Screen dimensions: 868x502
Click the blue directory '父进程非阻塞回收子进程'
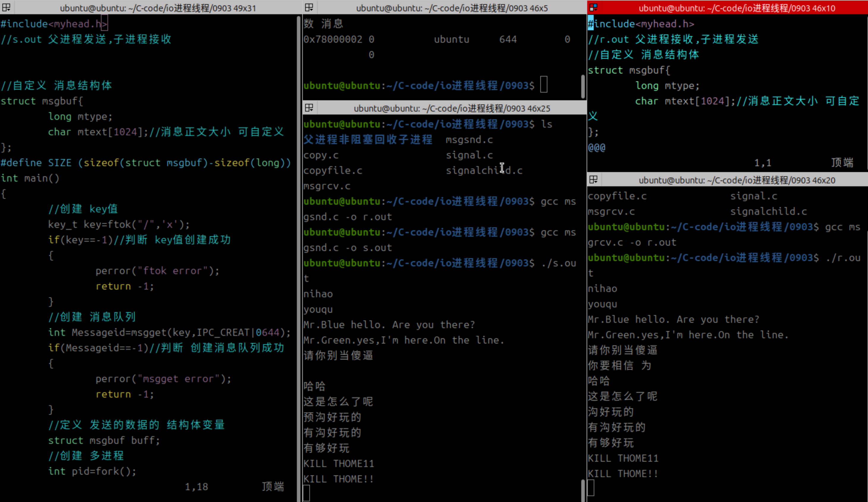click(x=368, y=139)
